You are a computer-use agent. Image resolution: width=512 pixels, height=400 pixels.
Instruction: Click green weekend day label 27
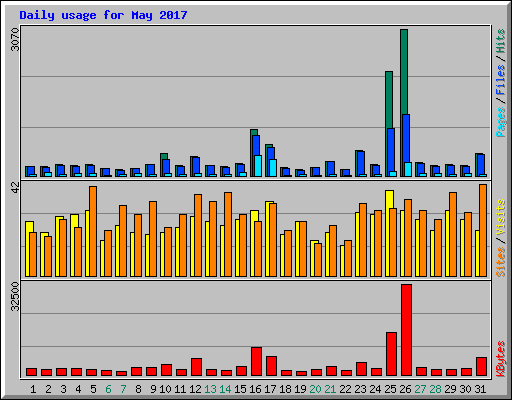pyautogui.click(x=420, y=389)
